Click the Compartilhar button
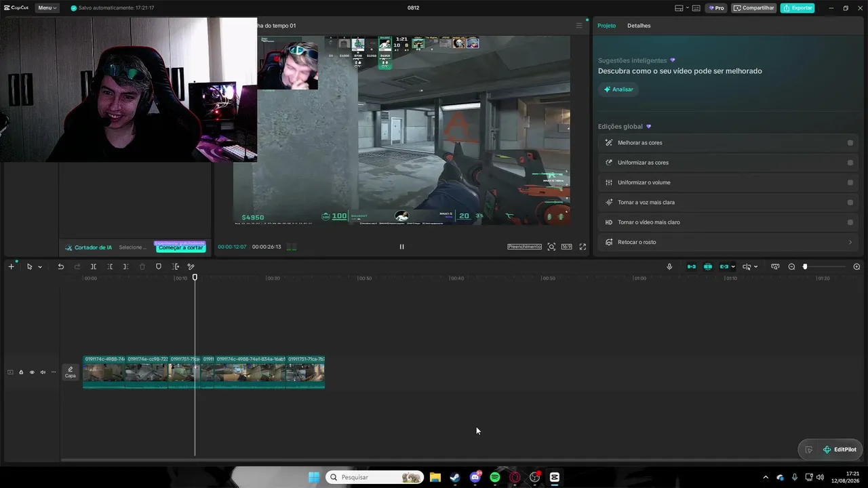Screen dimensions: 868x488 point(754,8)
